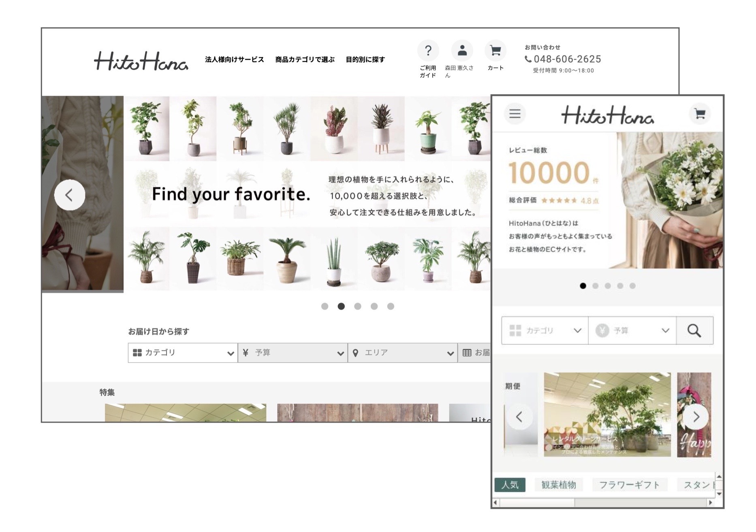Image resolution: width=756 pixels, height=532 pixels.
Task: Advance the mobile feature carousel right arrow
Action: (x=696, y=416)
